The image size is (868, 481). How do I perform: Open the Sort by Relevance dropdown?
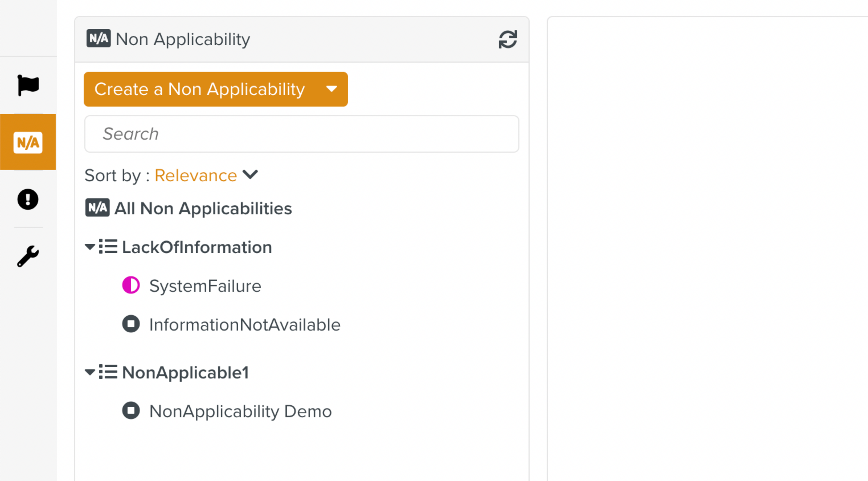click(x=206, y=175)
